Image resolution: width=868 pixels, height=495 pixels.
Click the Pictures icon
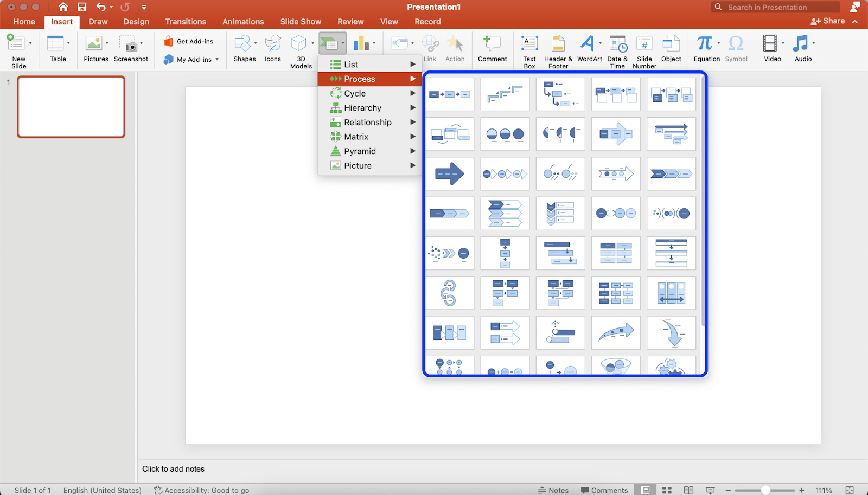pos(94,44)
